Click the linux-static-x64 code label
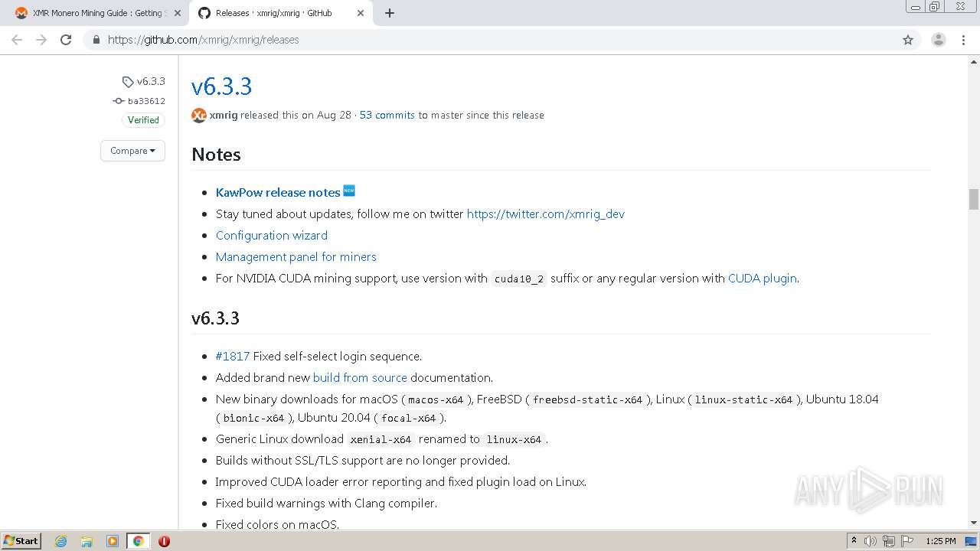 [x=743, y=399]
